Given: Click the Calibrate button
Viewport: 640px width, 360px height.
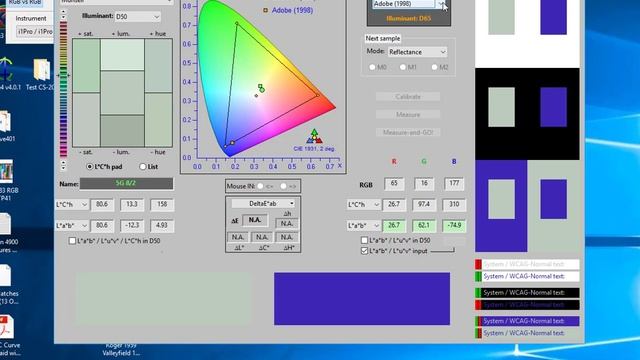Looking at the screenshot, I should [x=408, y=97].
